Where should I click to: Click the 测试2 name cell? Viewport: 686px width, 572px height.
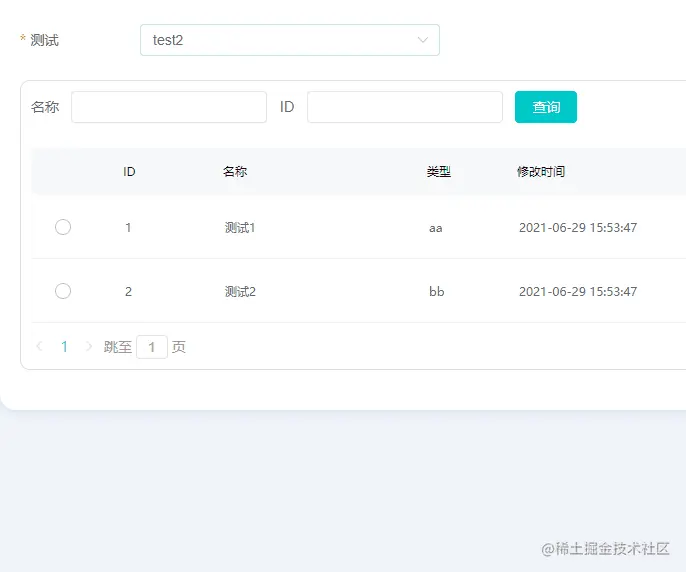[x=240, y=291]
